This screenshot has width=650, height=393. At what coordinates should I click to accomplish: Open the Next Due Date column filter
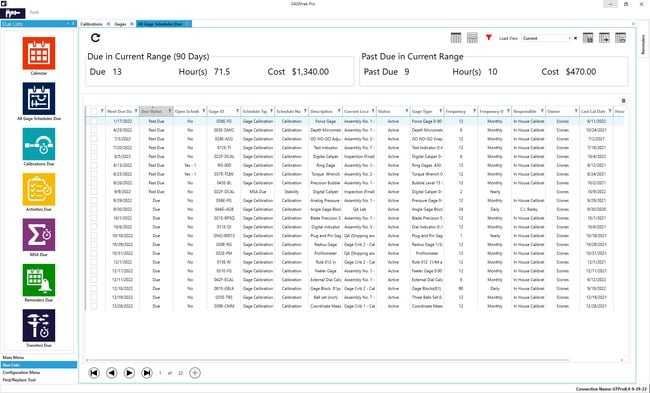(x=136, y=111)
